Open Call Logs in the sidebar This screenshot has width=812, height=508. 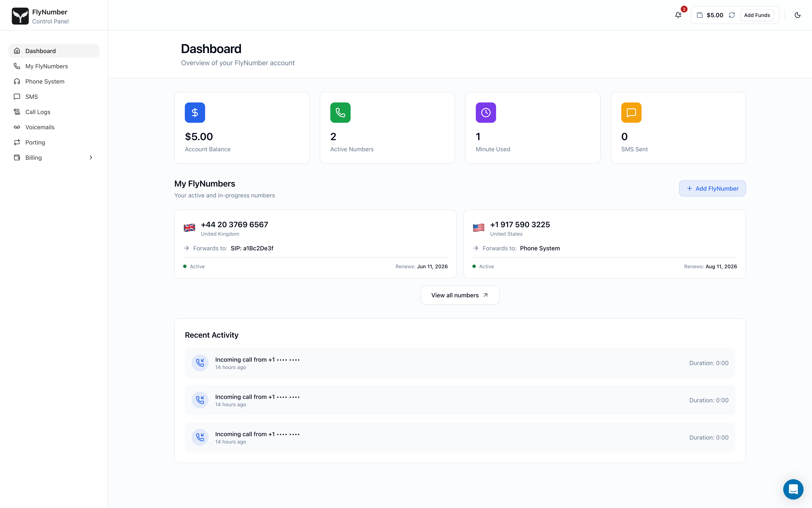point(54,112)
